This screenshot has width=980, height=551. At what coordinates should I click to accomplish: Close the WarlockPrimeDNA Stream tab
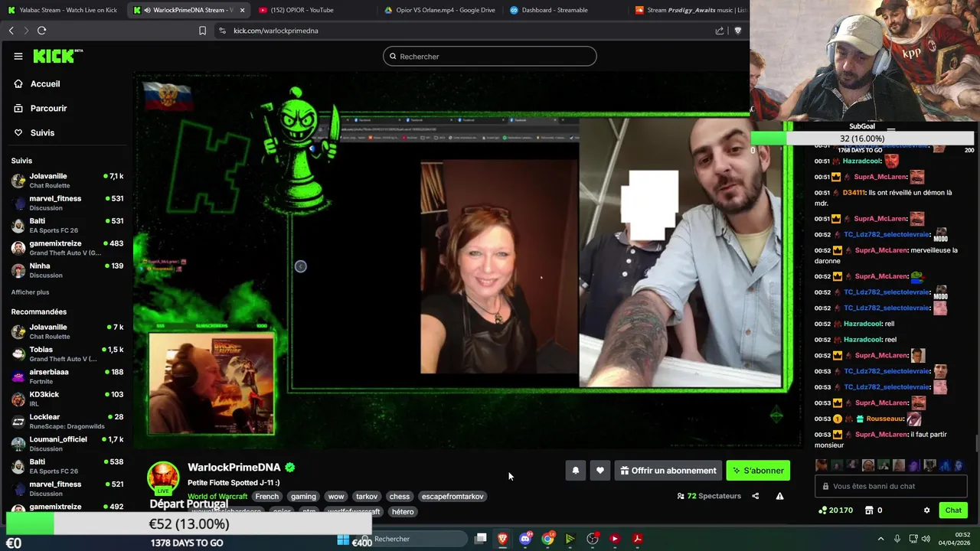click(x=243, y=10)
